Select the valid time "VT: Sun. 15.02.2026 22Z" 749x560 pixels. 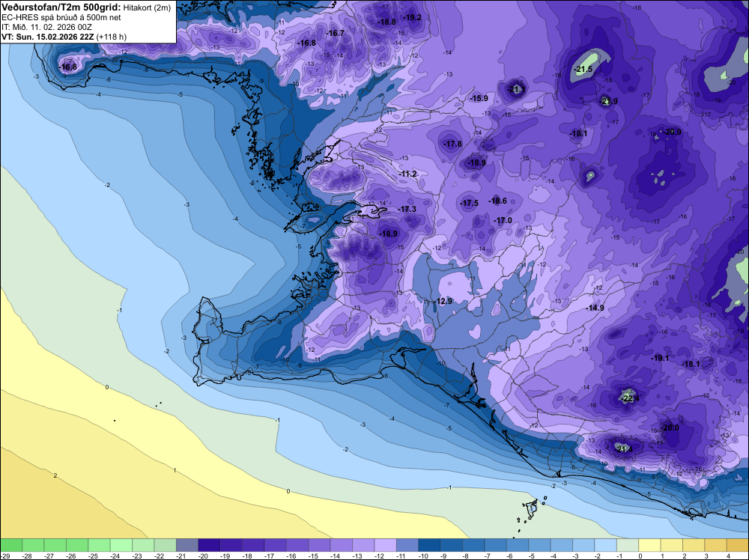pyautogui.click(x=48, y=37)
